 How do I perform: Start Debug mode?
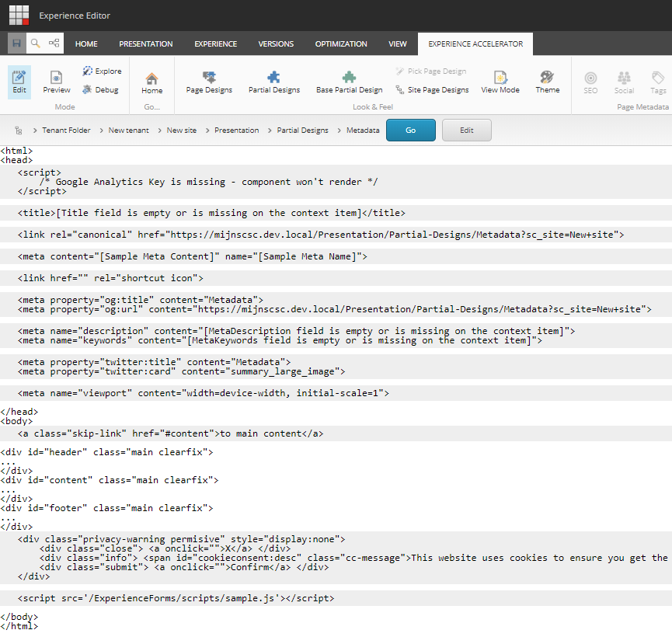(101, 89)
